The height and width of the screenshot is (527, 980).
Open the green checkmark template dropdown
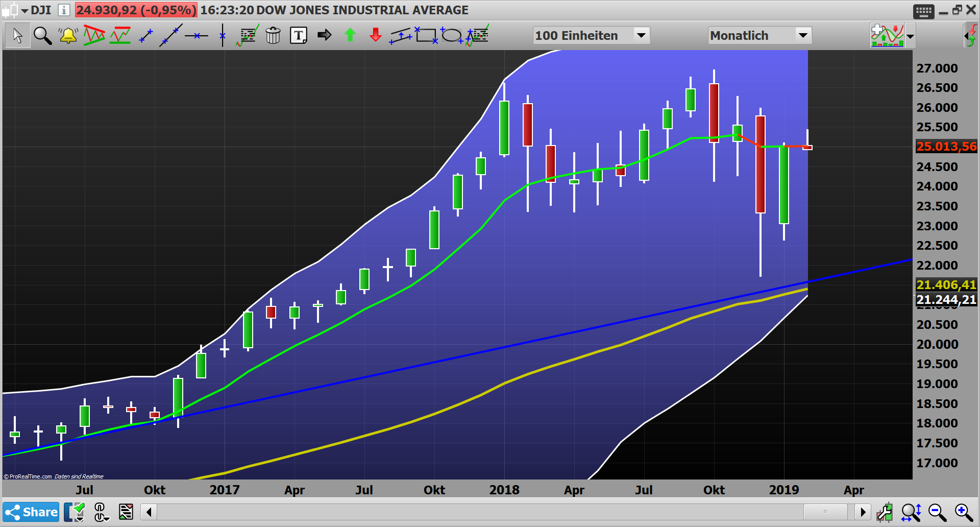(x=75, y=512)
